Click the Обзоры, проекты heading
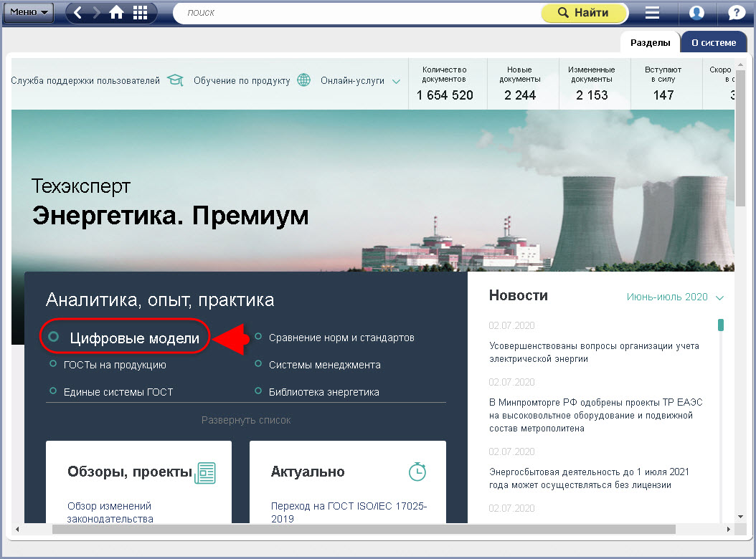 130,472
